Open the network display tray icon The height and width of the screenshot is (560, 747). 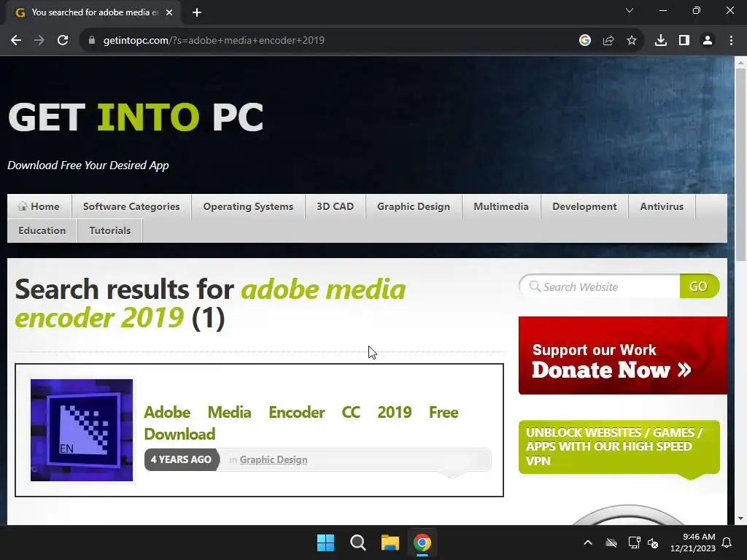coord(634,542)
